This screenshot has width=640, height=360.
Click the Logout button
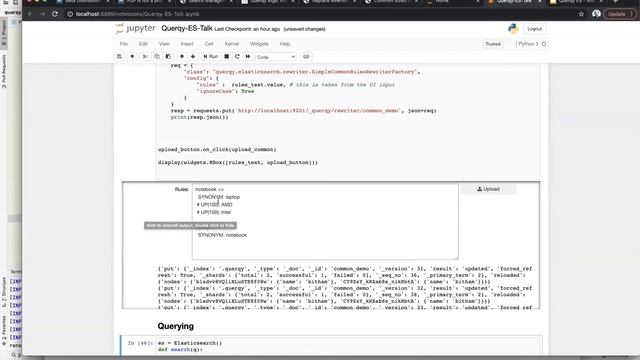[535, 29]
